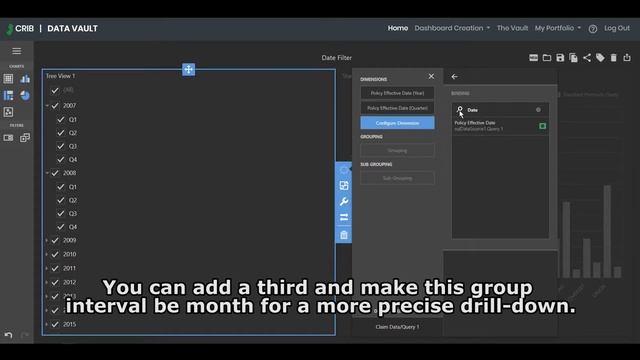This screenshot has height=360, width=640.
Task: Open the Dashboard Creation dropdown menu
Action: pyautogui.click(x=452, y=28)
